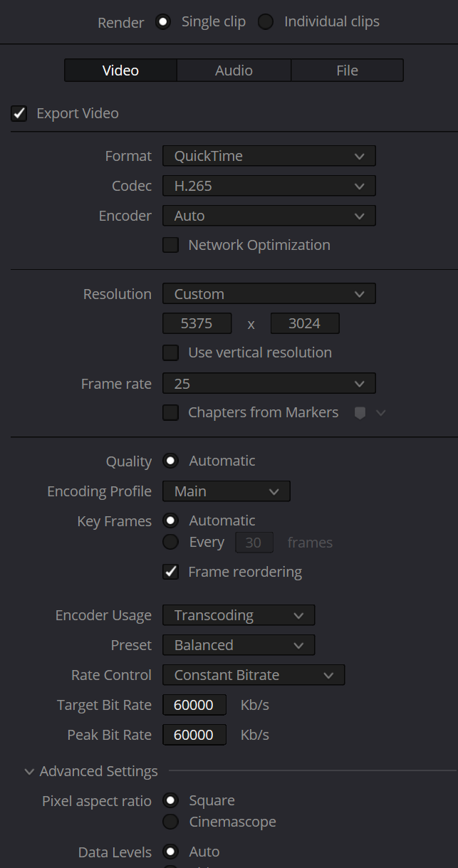The height and width of the screenshot is (868, 458).
Task: Select Cinemascope pixel aspect ratio
Action: click(171, 822)
